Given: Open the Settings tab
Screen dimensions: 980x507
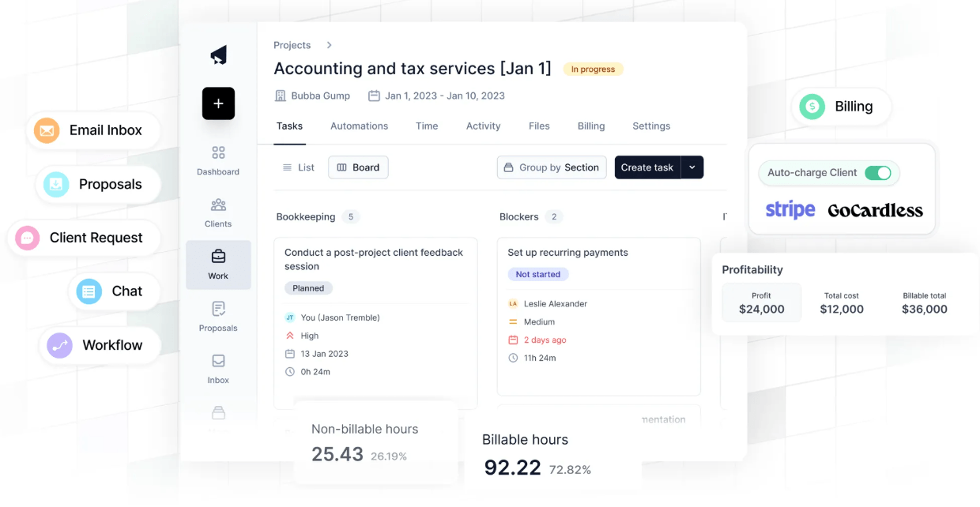Looking at the screenshot, I should coord(651,126).
